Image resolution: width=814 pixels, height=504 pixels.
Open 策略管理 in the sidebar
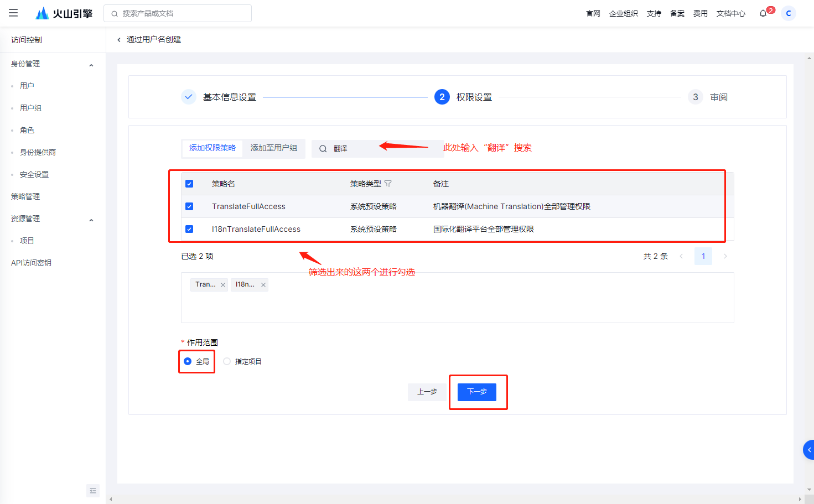(x=25, y=196)
